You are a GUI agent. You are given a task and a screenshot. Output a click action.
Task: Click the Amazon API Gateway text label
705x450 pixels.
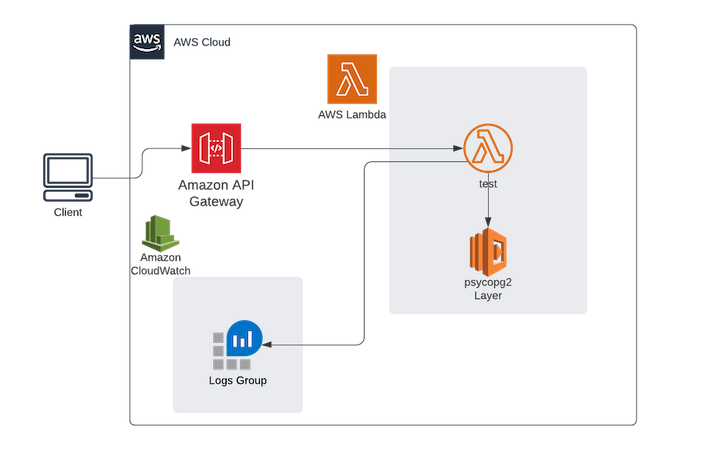click(215, 194)
